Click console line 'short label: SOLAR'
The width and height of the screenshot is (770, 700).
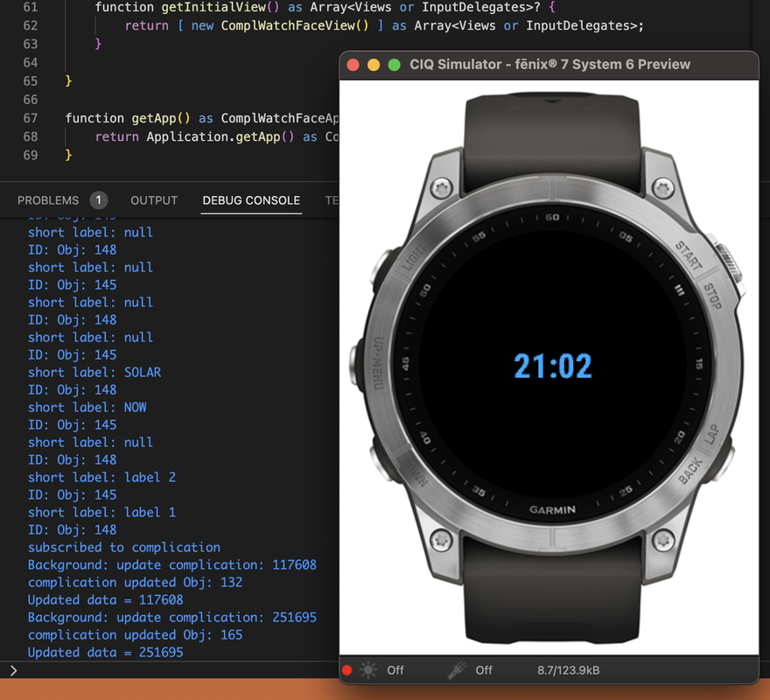[x=94, y=372]
